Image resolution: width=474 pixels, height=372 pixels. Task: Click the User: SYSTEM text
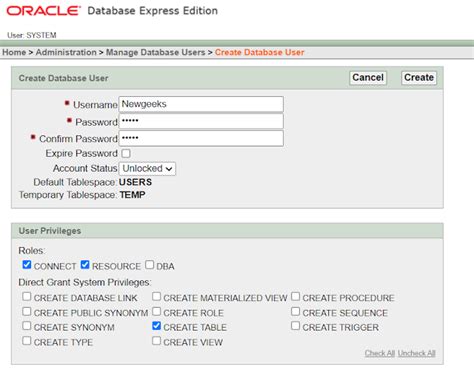[x=32, y=35]
